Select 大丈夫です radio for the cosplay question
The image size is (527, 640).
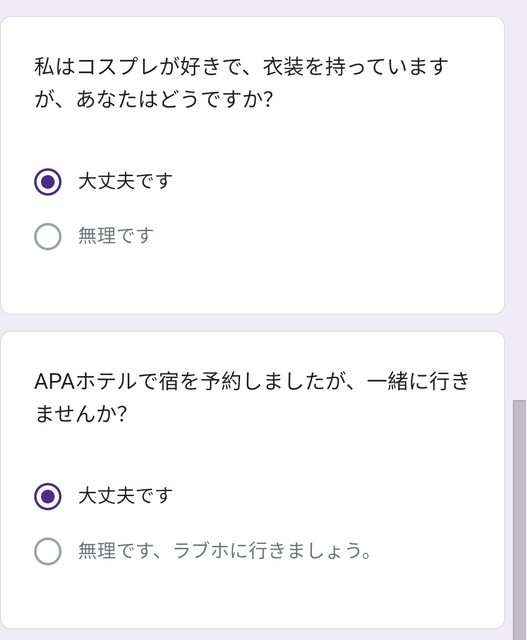tap(48, 182)
